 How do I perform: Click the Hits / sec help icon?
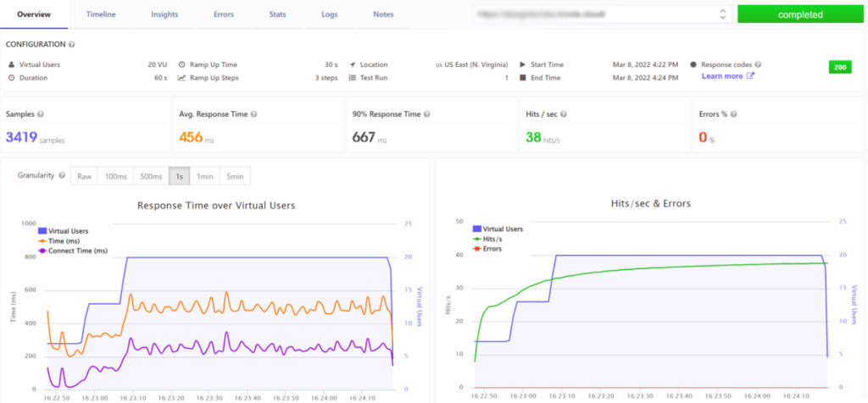click(563, 114)
